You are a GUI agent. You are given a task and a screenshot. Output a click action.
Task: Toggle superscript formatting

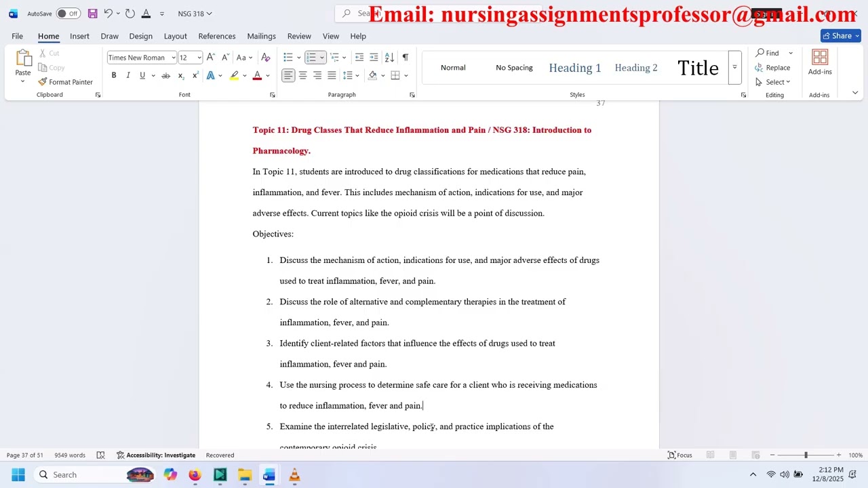tap(195, 75)
